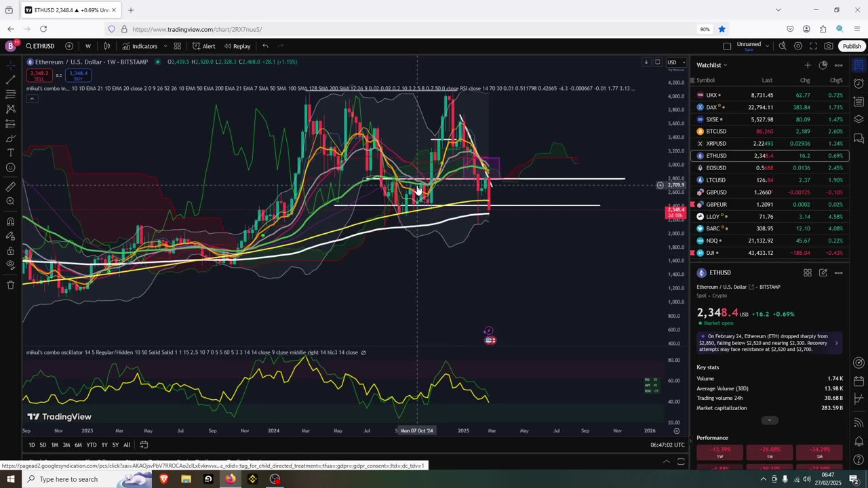Open Brave browser from the taskbar
This screenshot has height=488, width=868.
pyautogui.click(x=163, y=479)
